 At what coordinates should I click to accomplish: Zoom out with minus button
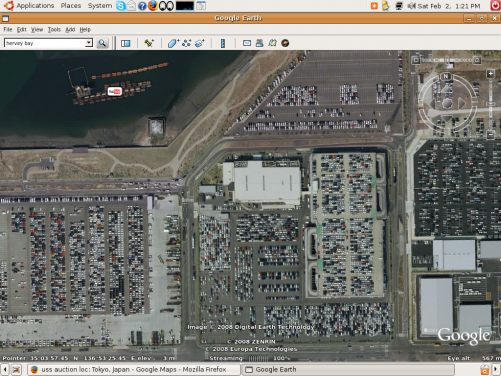tap(490, 135)
